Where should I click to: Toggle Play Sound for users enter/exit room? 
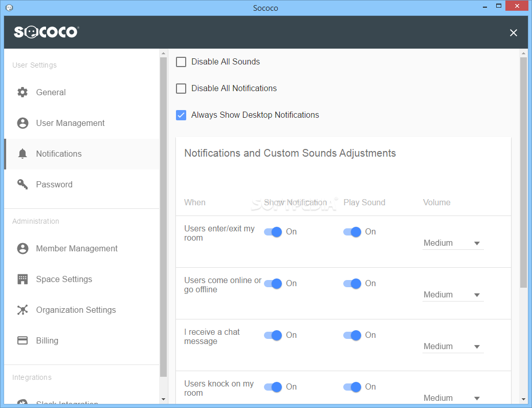(x=352, y=232)
